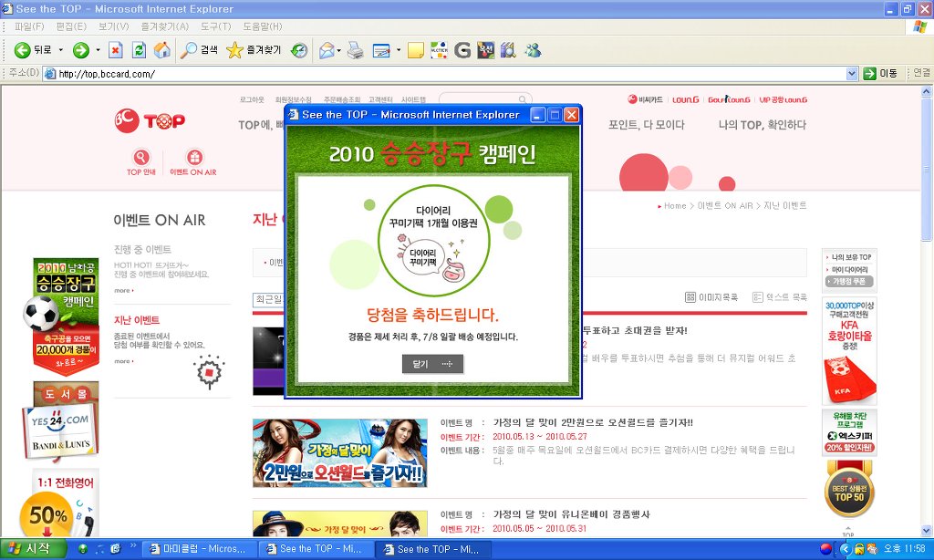Click the 로그아웃 link
The width and height of the screenshot is (934, 560).
pyautogui.click(x=252, y=100)
